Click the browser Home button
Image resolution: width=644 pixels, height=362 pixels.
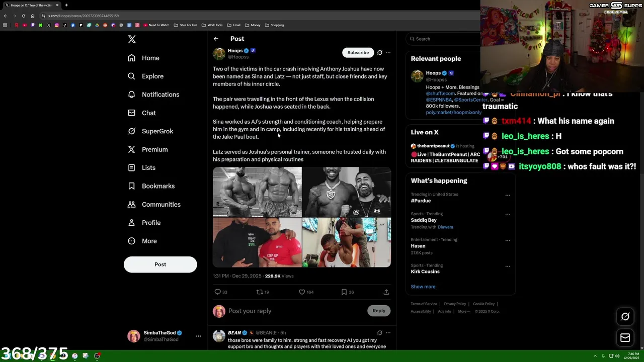pos(33,16)
